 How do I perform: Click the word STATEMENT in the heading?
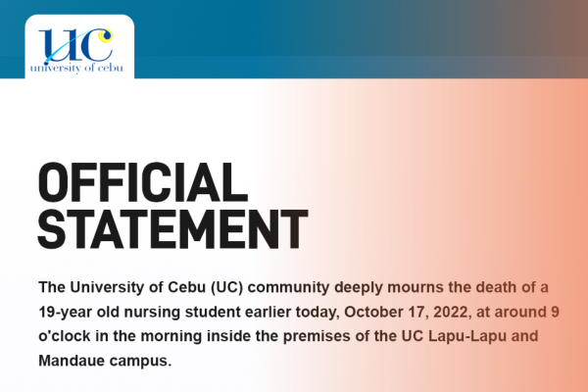click(x=172, y=224)
